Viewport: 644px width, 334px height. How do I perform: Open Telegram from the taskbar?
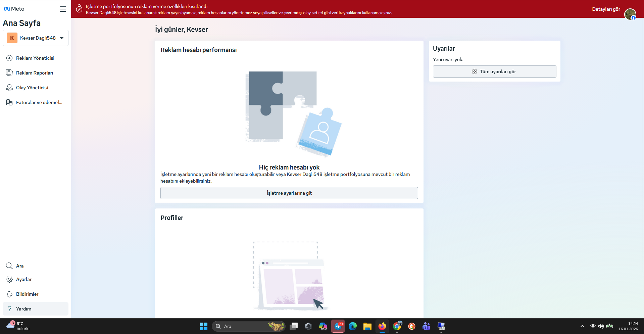click(x=338, y=326)
